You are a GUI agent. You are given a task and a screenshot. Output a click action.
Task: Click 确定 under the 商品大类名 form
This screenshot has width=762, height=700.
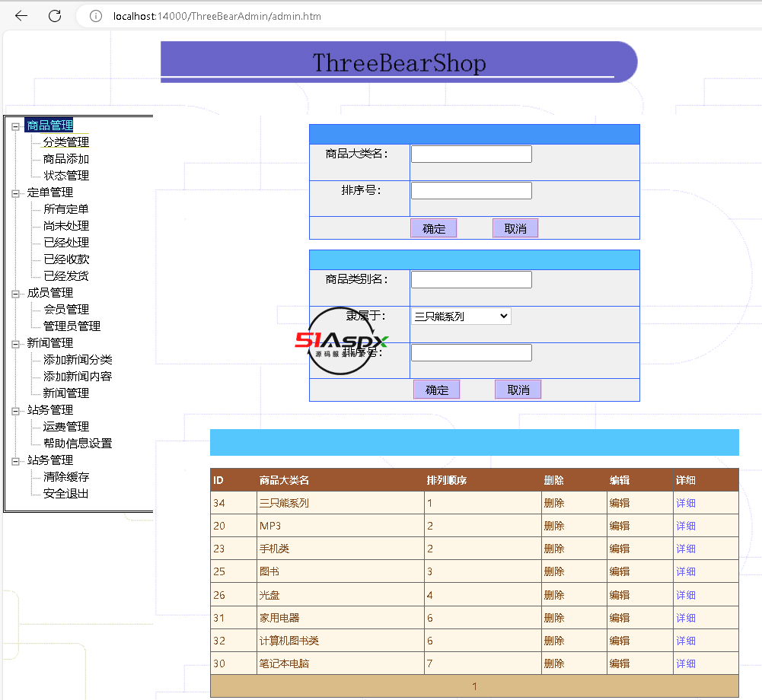(433, 228)
